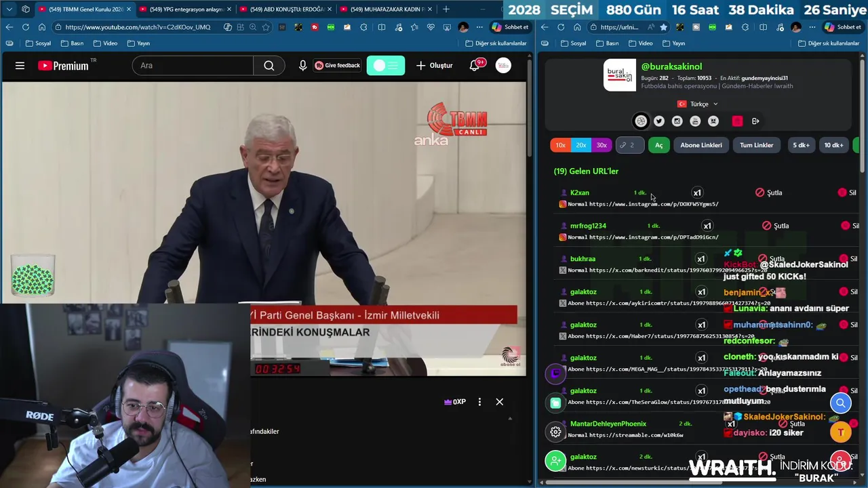868x488 pixels.
Task: Click the Instagram icon under @buraksakinol
Action: click(677, 121)
